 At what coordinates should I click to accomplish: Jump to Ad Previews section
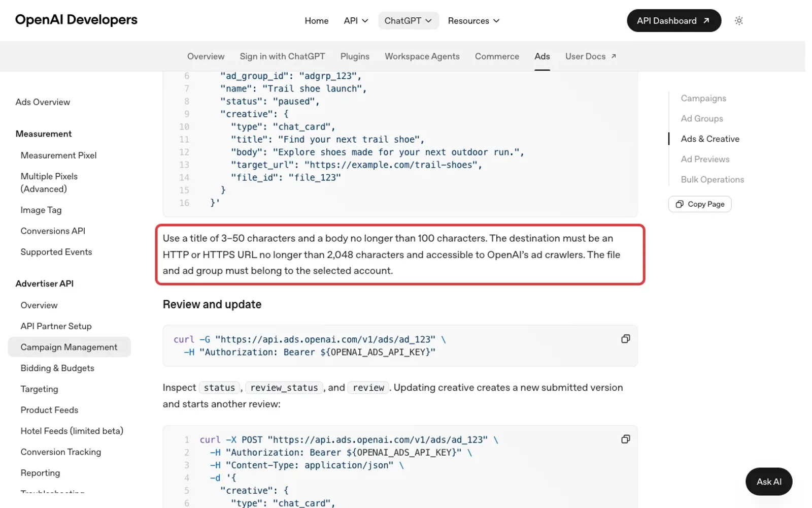pos(705,160)
